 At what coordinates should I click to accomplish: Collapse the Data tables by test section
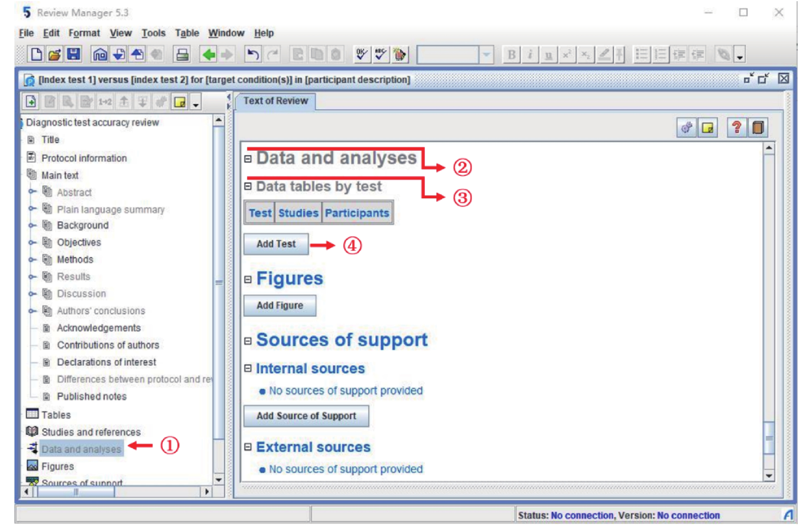[248, 187]
